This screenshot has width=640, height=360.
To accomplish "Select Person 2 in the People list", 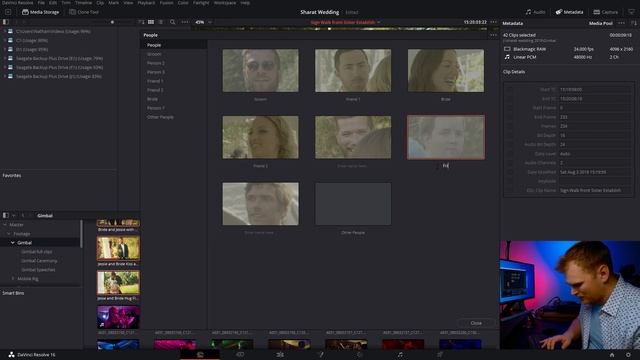I will pos(156,63).
